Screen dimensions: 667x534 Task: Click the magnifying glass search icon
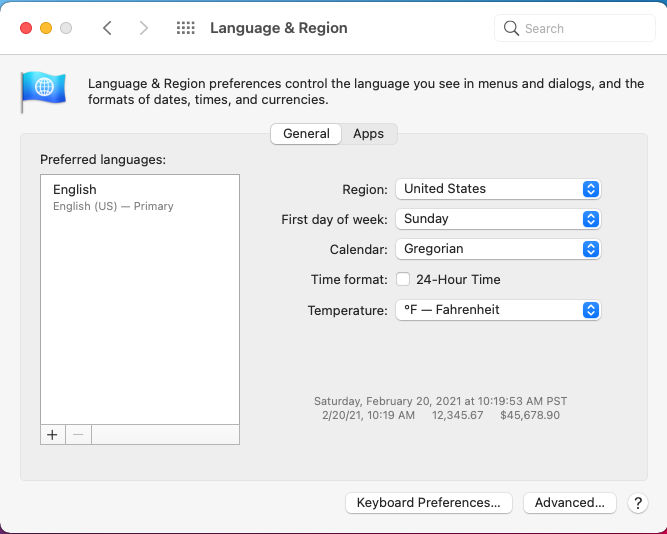[512, 28]
